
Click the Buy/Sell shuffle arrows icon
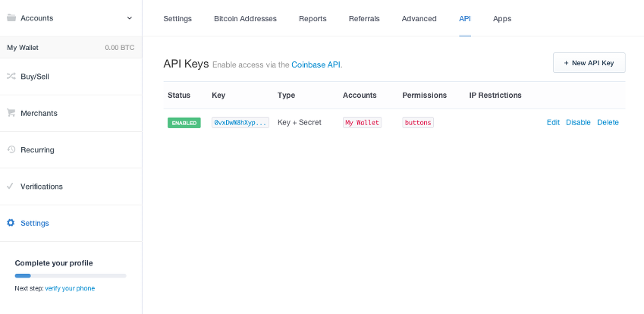pos(11,77)
